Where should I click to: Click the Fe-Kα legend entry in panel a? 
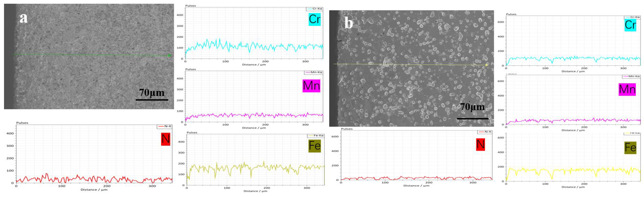(316, 135)
